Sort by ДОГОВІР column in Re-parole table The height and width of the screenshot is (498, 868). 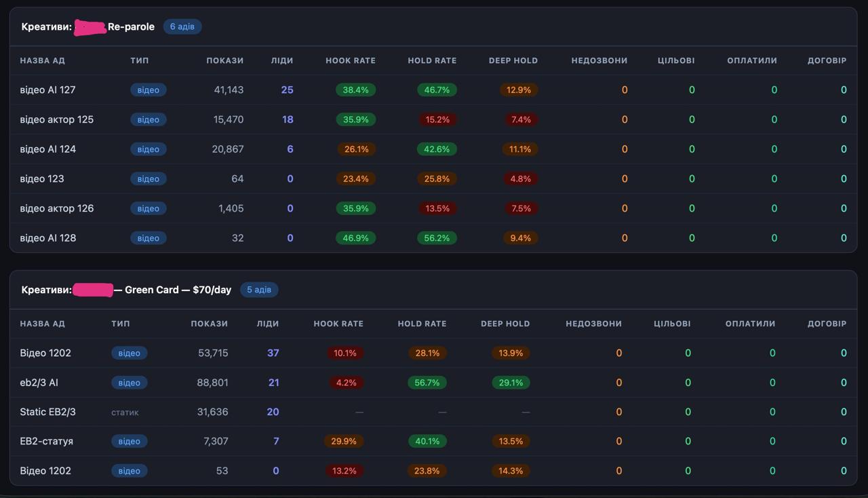pyautogui.click(x=827, y=60)
